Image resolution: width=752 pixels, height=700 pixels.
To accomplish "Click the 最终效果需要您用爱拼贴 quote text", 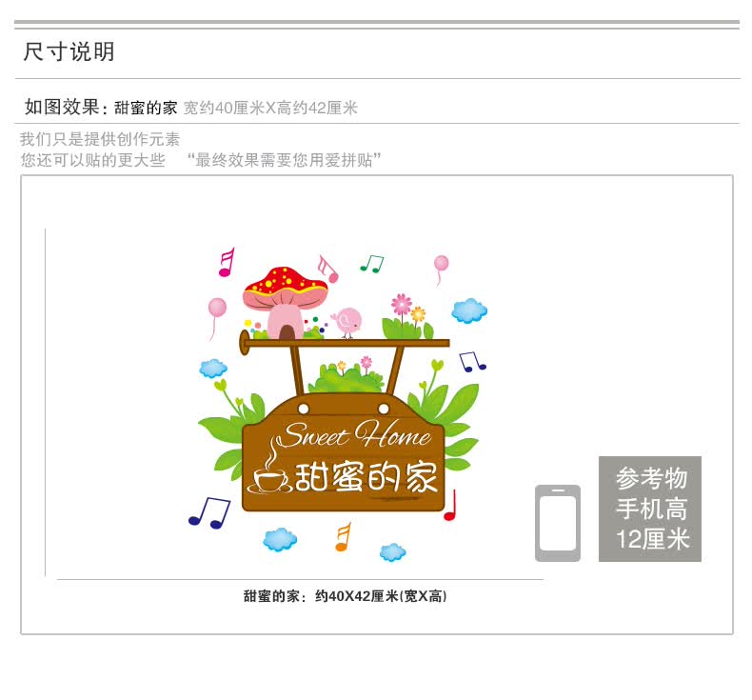I will tap(284, 160).
